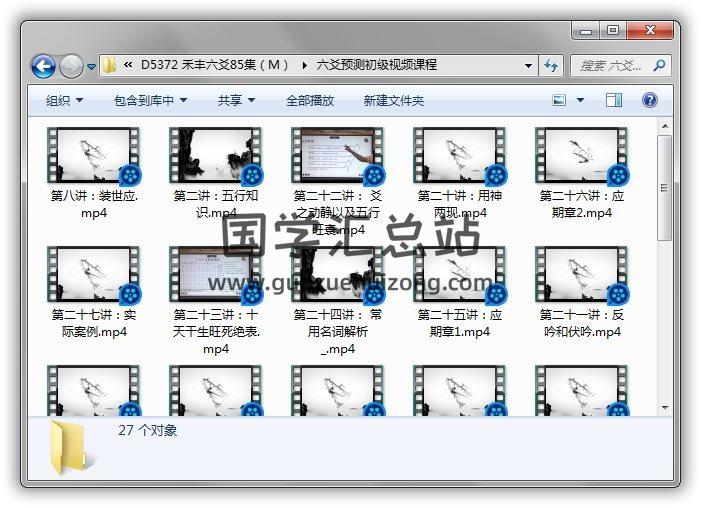Click the Back navigation arrow button
Viewport: 701px width, 508px height.
coord(43,66)
